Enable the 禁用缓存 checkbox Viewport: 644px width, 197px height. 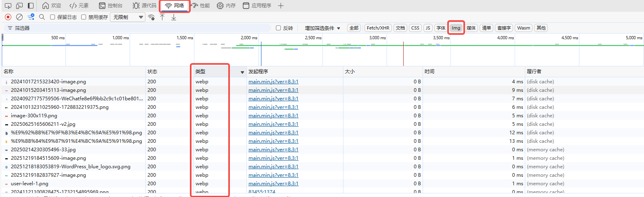tap(84, 17)
